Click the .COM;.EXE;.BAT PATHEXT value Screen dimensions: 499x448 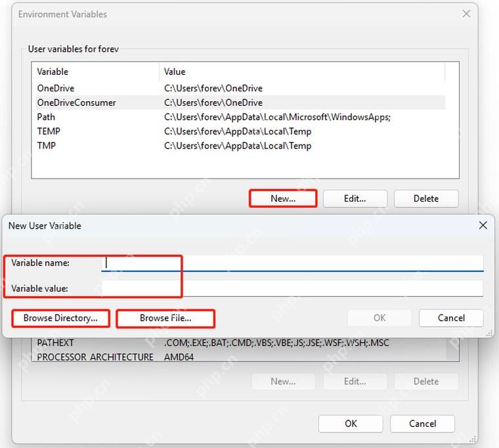pyautogui.click(x=276, y=343)
